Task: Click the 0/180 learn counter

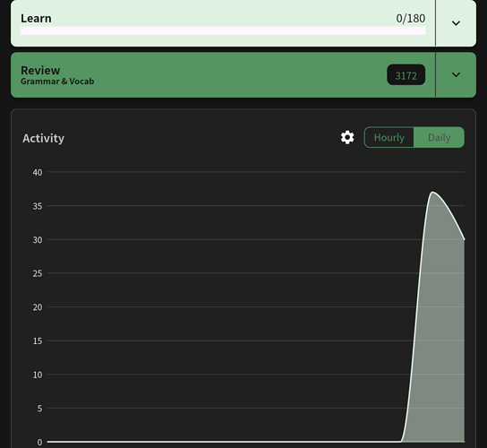Action: click(x=411, y=19)
